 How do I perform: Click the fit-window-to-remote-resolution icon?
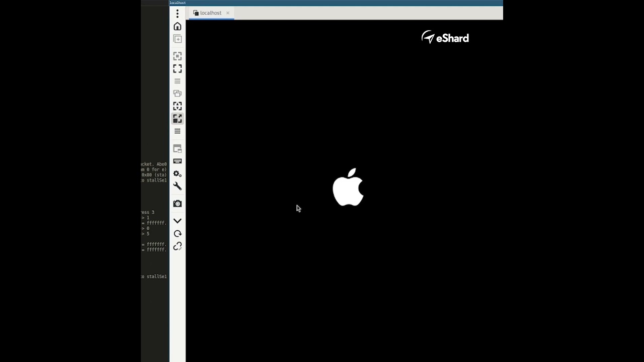(x=177, y=56)
